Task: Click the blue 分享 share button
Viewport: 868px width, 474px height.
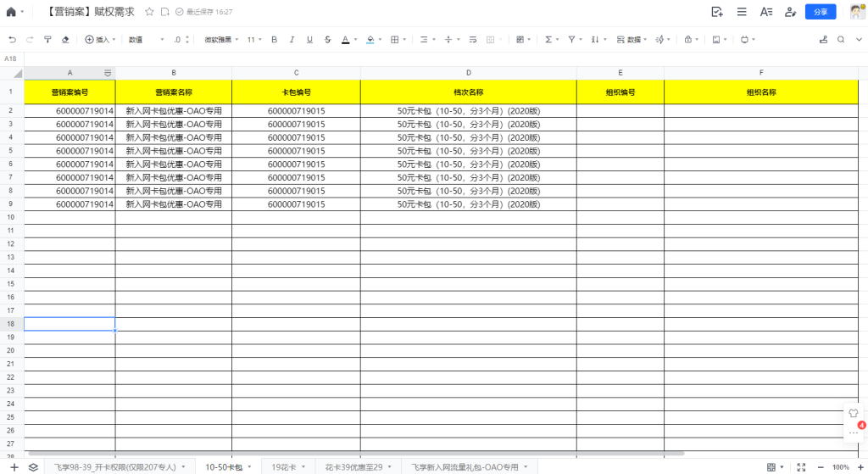Action: (820, 12)
